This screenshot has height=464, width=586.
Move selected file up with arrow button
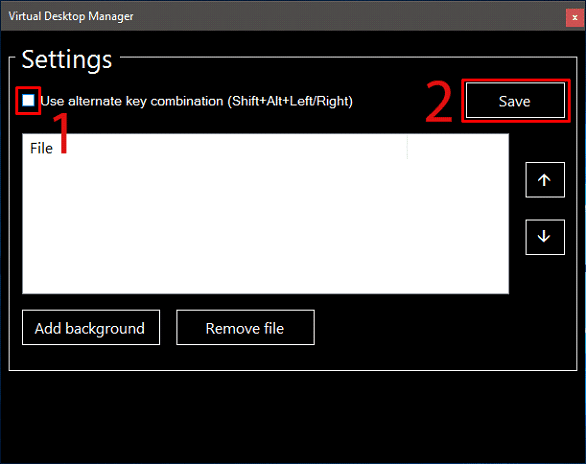545,180
